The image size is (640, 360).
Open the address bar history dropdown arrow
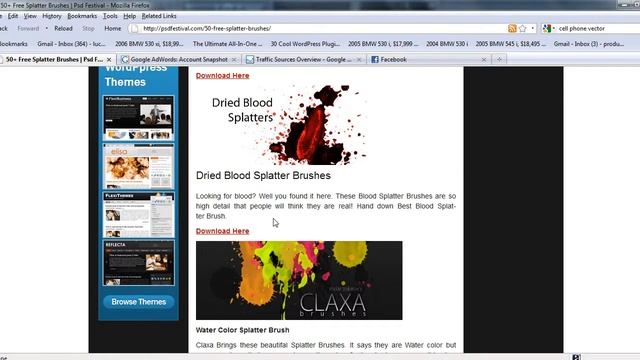coord(532,28)
